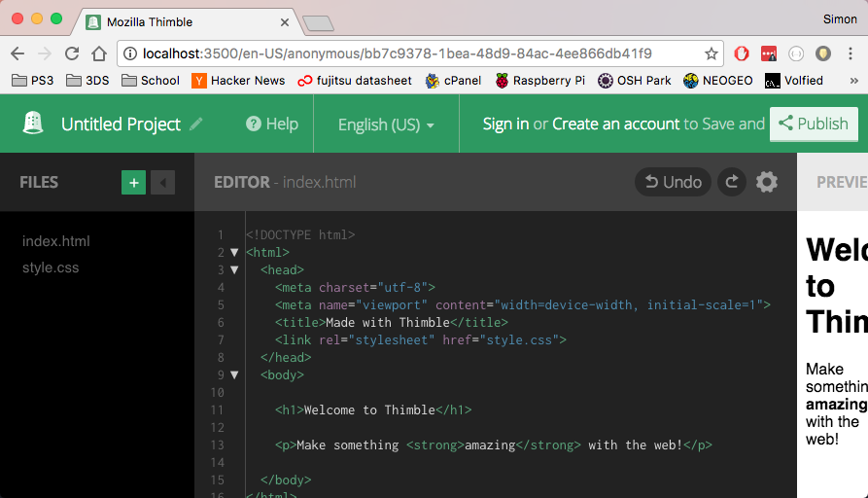The width and height of the screenshot is (868, 498).
Task: Open style.css in file list
Action: (x=51, y=267)
